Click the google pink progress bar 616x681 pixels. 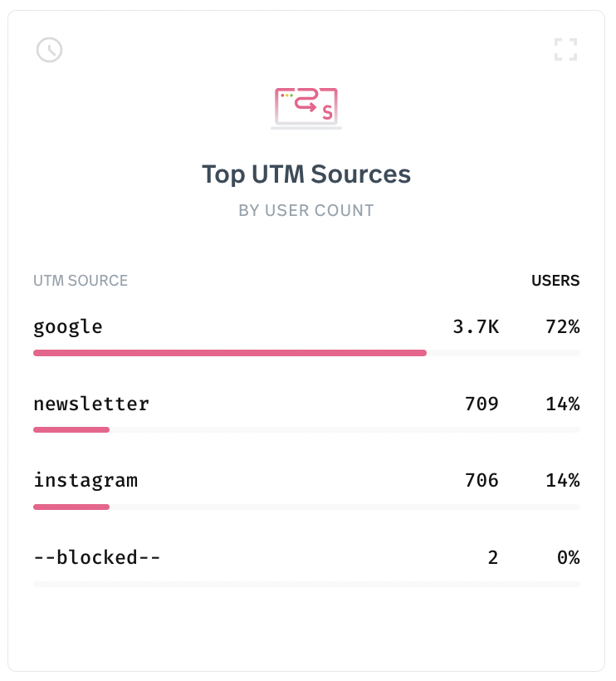coord(230,353)
